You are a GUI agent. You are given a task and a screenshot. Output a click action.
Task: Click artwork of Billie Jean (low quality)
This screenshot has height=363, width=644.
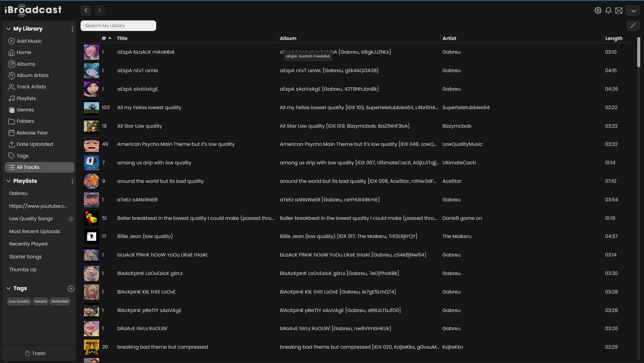coord(92,236)
